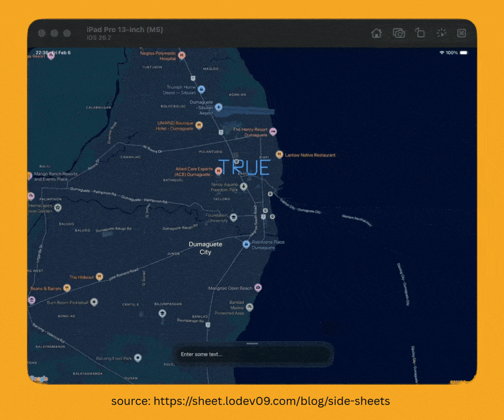
Task: Take a simulator screenshot with camera icon
Action: 399,33
